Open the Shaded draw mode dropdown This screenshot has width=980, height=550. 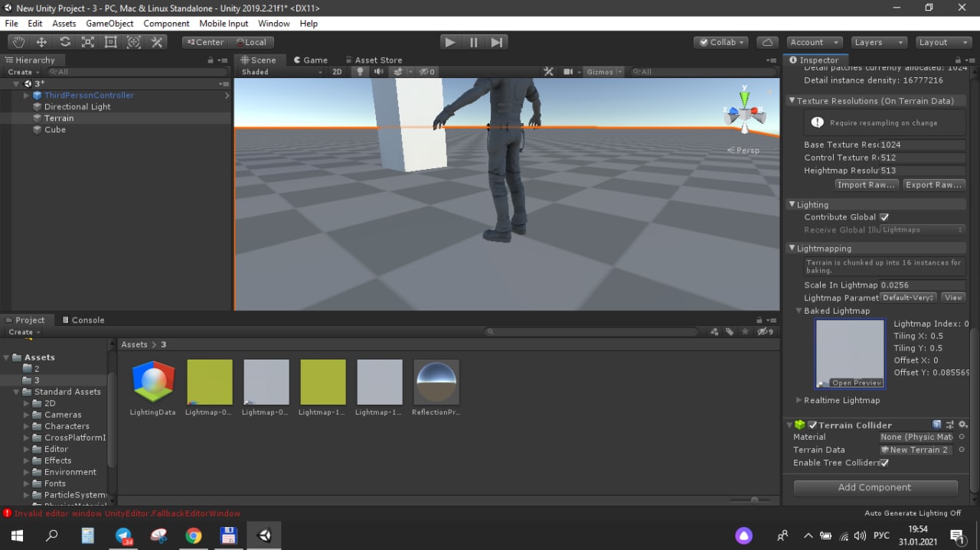(282, 72)
